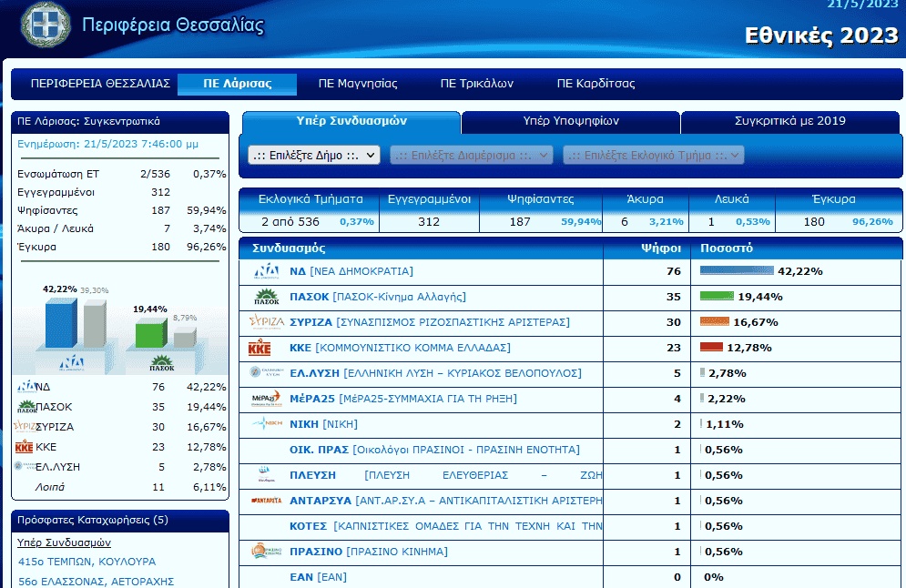Click the red ΚΚΕ logo in results table
The height and width of the screenshot is (588, 906).
click(x=260, y=348)
